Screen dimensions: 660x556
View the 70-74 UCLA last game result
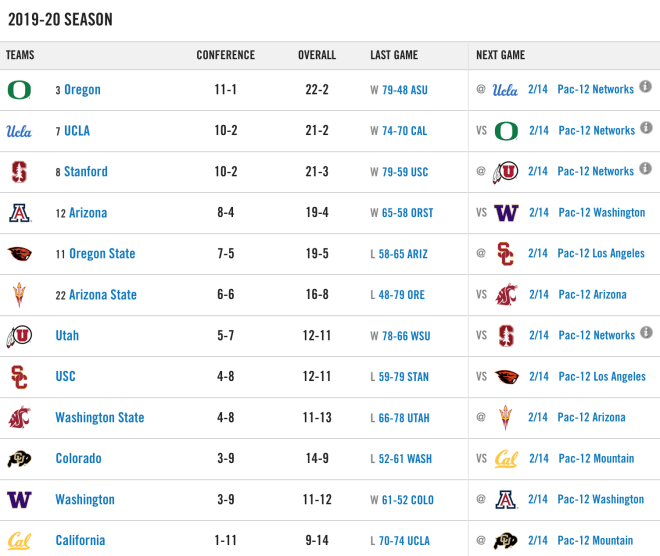(404, 540)
